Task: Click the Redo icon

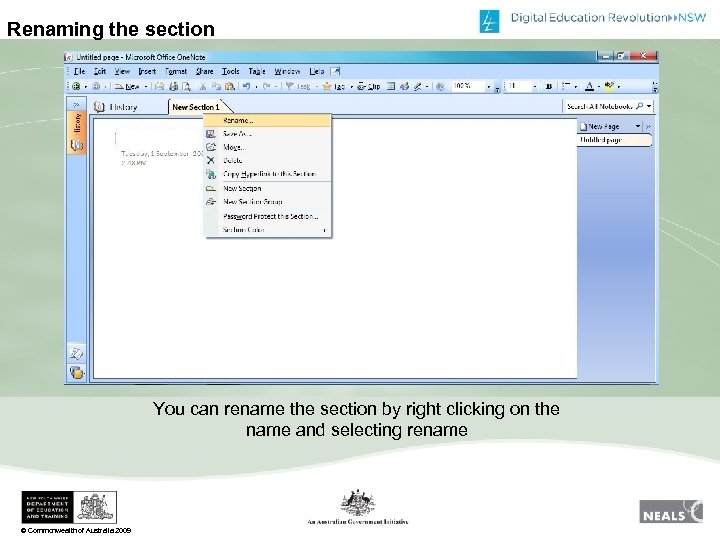Action: pyautogui.click(x=266, y=86)
